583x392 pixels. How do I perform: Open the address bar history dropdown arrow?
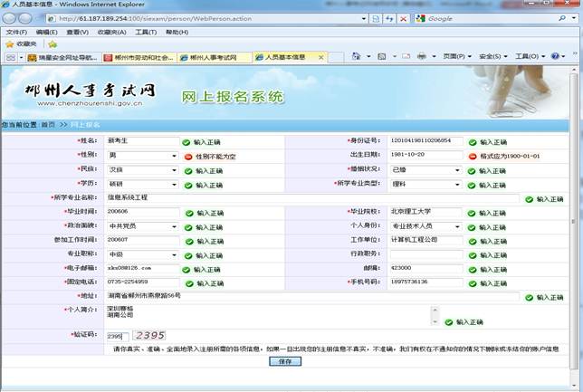point(364,19)
